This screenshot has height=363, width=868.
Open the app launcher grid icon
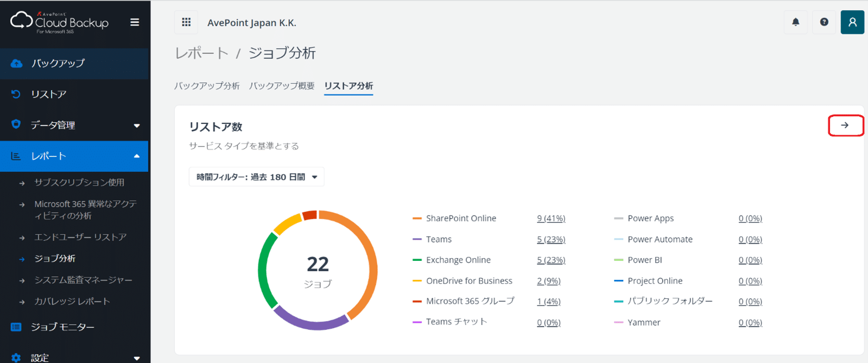(x=186, y=22)
